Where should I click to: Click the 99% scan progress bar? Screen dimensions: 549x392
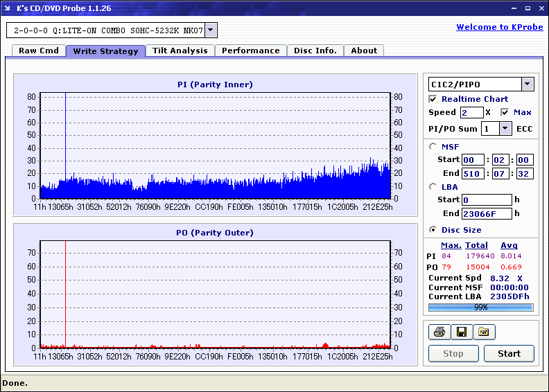(x=480, y=307)
